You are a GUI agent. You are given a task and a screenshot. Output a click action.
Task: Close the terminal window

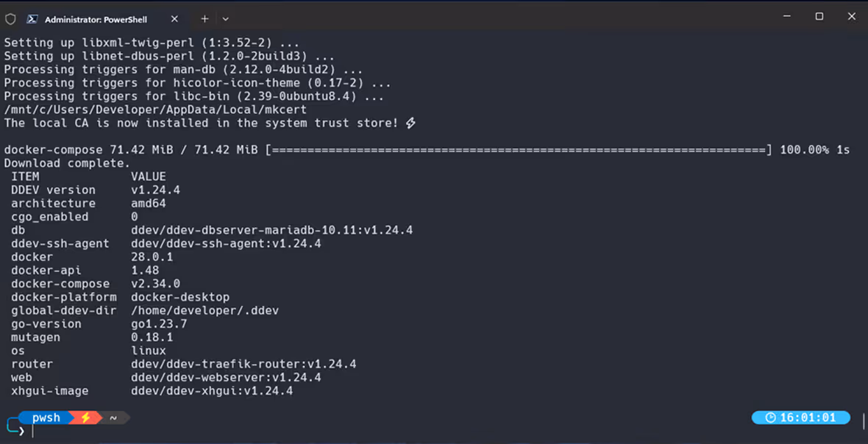pyautogui.click(x=851, y=17)
